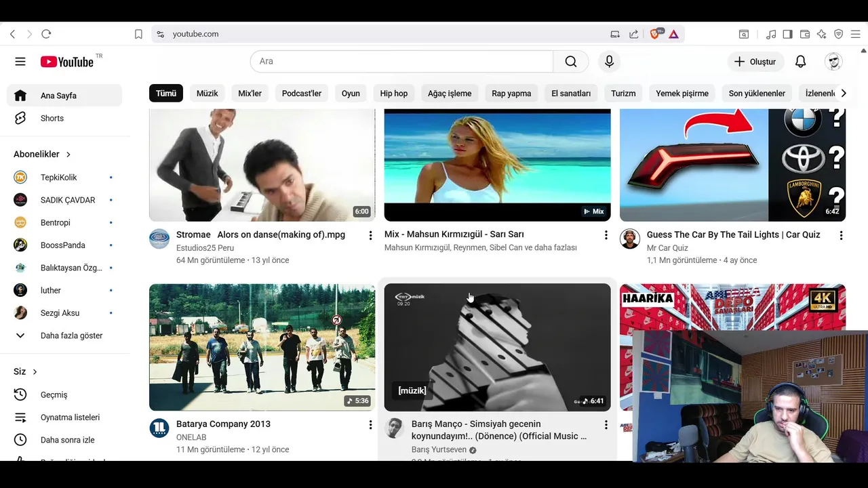Select the Tümü chip
The height and width of the screenshot is (488, 868).
[x=166, y=94]
